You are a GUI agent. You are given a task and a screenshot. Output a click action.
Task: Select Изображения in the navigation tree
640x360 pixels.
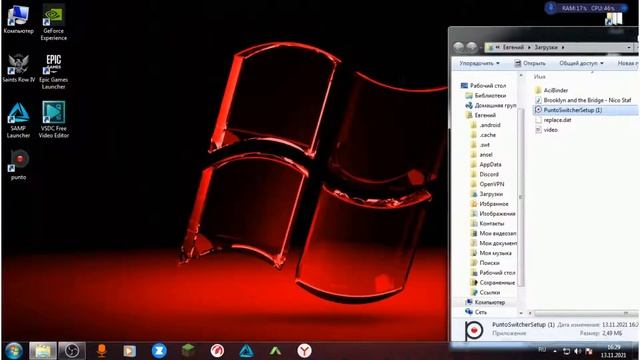[493, 213]
